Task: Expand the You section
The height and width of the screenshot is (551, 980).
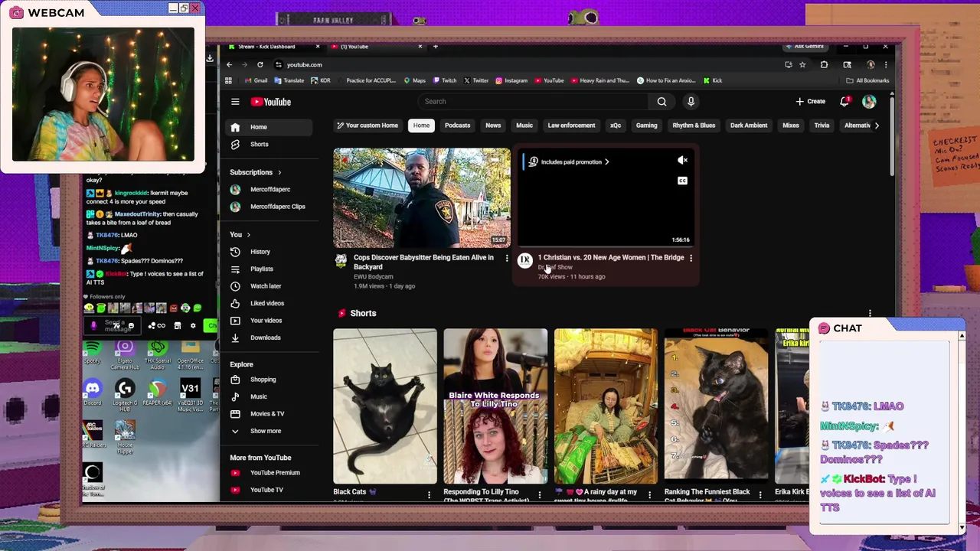Action: pyautogui.click(x=240, y=234)
